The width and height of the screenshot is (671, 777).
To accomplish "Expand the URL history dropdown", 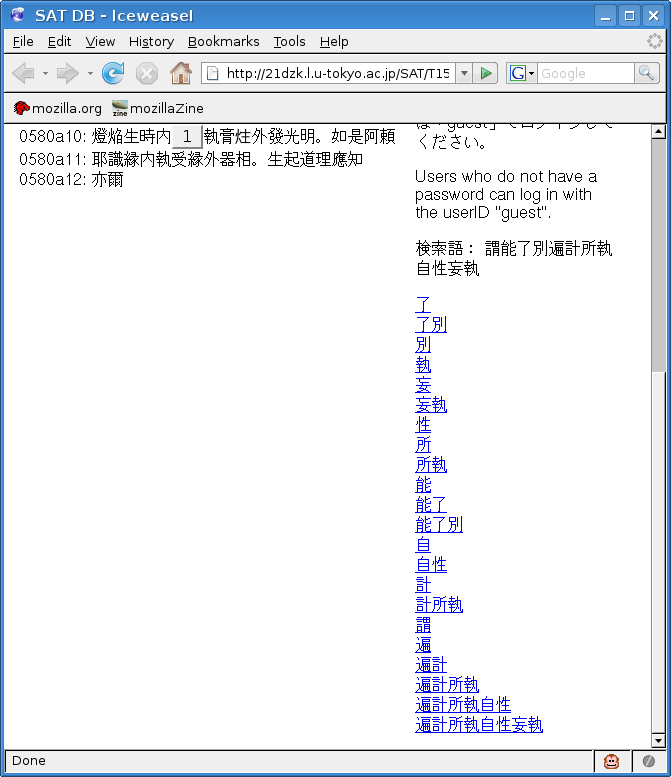I will coord(464,73).
